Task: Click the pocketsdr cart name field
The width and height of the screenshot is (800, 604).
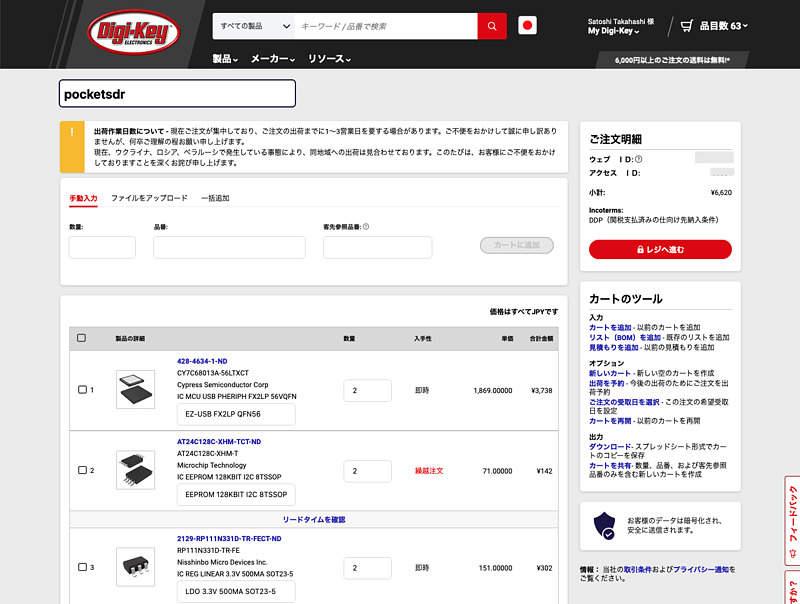Action: [x=177, y=93]
